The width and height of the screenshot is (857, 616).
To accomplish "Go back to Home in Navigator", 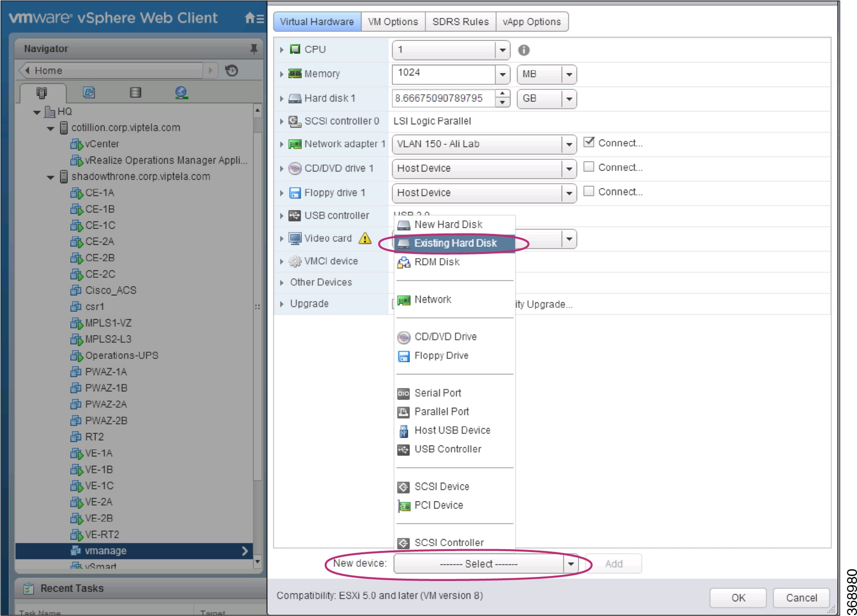I will tap(111, 71).
